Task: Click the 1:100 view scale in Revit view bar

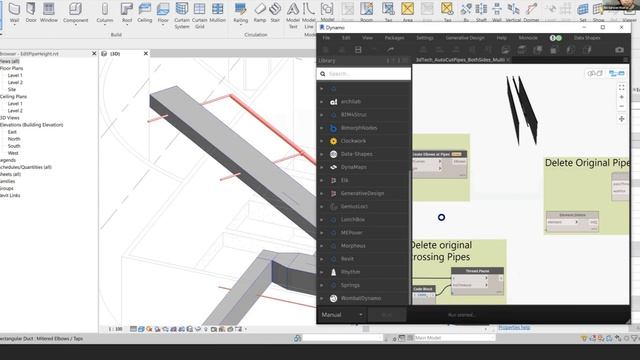Action: [115, 329]
